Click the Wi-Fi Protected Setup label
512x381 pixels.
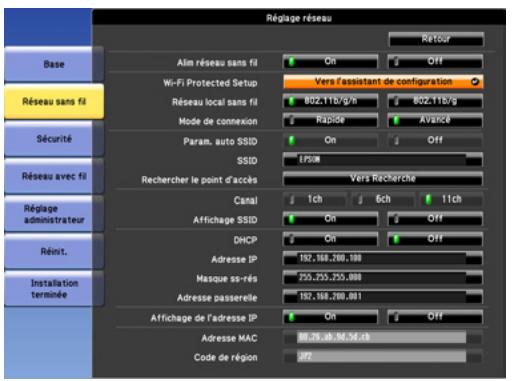[x=210, y=83]
